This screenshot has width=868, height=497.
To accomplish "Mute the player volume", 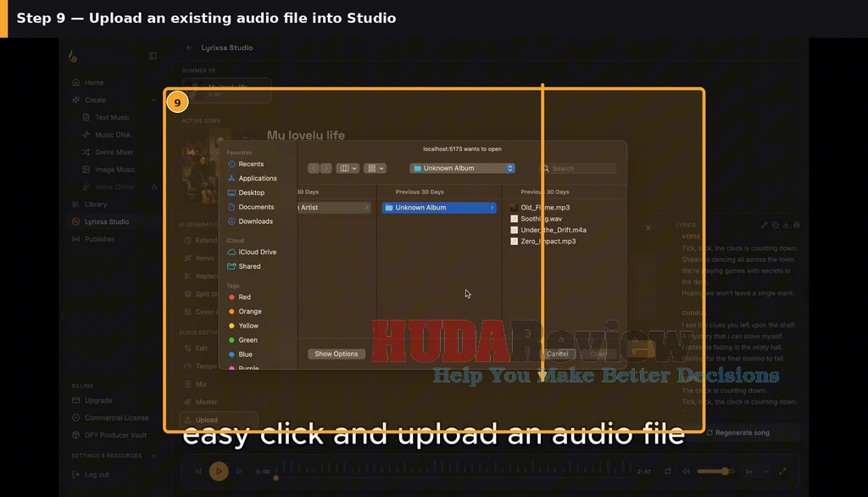I will click(x=686, y=472).
